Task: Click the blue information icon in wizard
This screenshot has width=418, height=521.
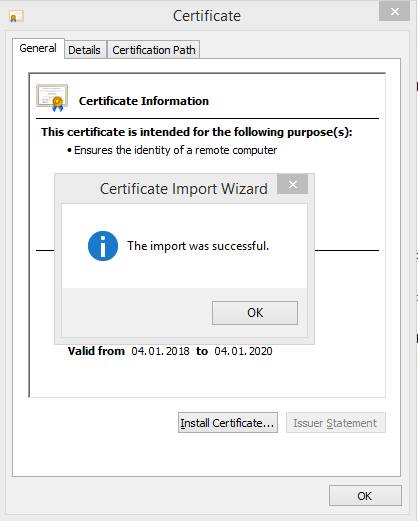Action: [x=103, y=246]
